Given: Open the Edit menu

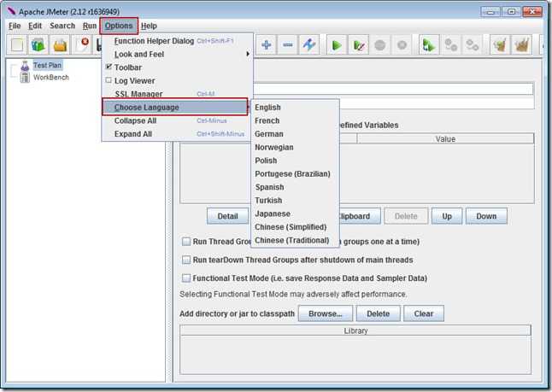Looking at the screenshot, I should tap(35, 26).
